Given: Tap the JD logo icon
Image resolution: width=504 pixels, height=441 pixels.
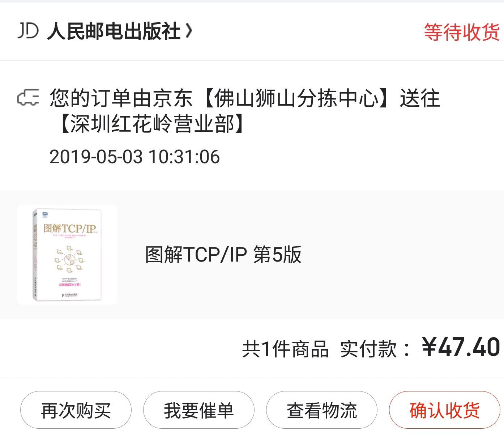Looking at the screenshot, I should pyautogui.click(x=28, y=31).
